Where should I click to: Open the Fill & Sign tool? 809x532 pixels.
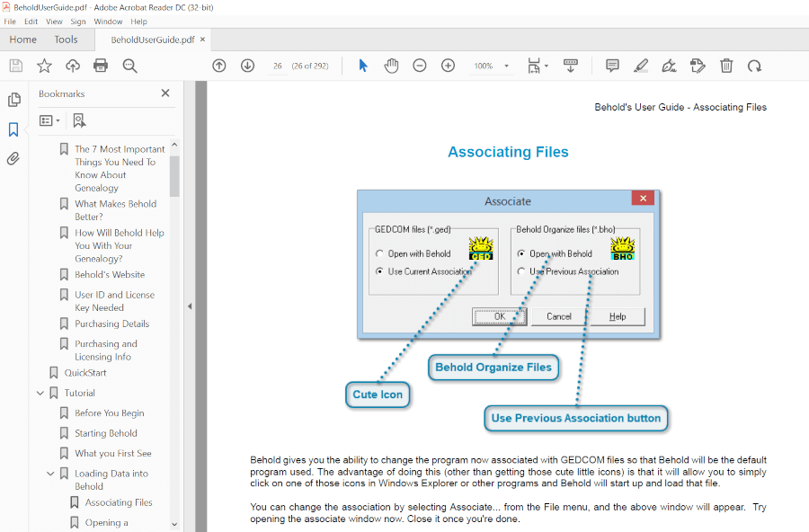point(669,66)
